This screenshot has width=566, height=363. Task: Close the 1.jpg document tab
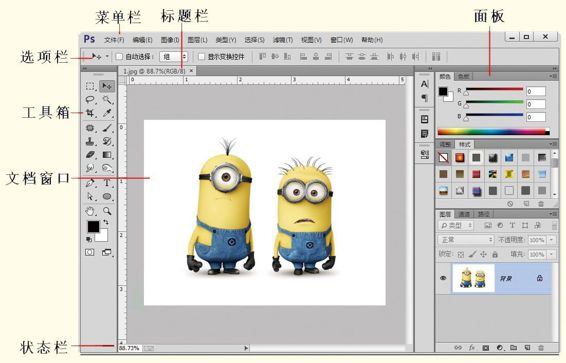(x=191, y=71)
